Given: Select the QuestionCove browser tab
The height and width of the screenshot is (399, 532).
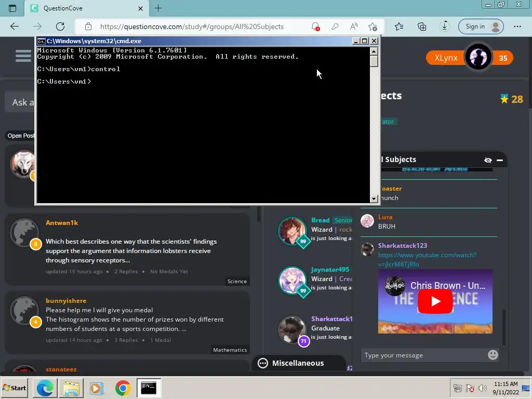Looking at the screenshot, I should pyautogui.click(x=87, y=8).
